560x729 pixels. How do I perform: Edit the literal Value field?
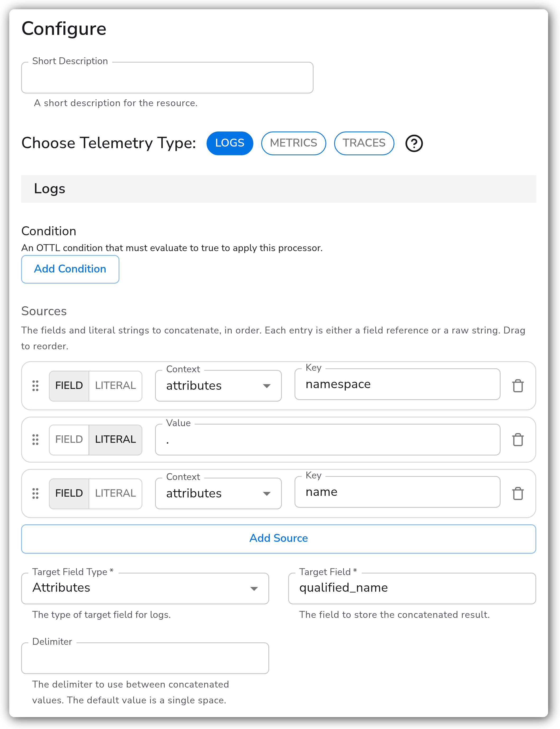(x=328, y=439)
